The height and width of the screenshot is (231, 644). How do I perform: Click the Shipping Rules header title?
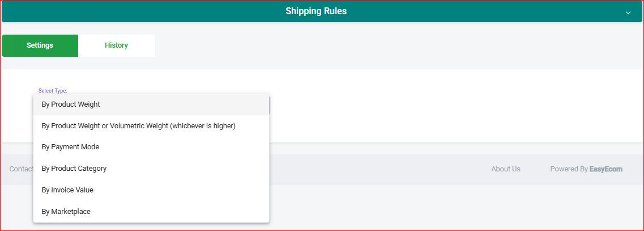[316, 11]
